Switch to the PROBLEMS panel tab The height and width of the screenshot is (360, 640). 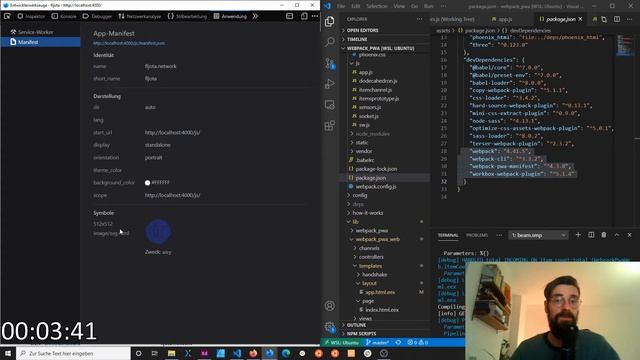477,236
